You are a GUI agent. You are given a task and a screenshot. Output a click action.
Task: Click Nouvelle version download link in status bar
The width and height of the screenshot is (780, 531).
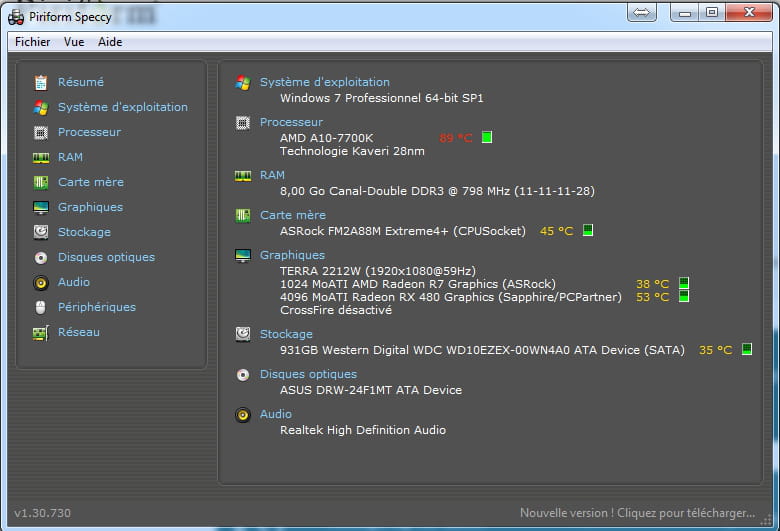click(x=637, y=513)
